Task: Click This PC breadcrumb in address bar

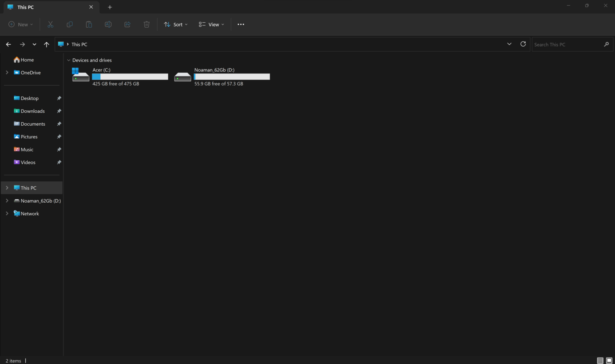Action: click(79, 45)
